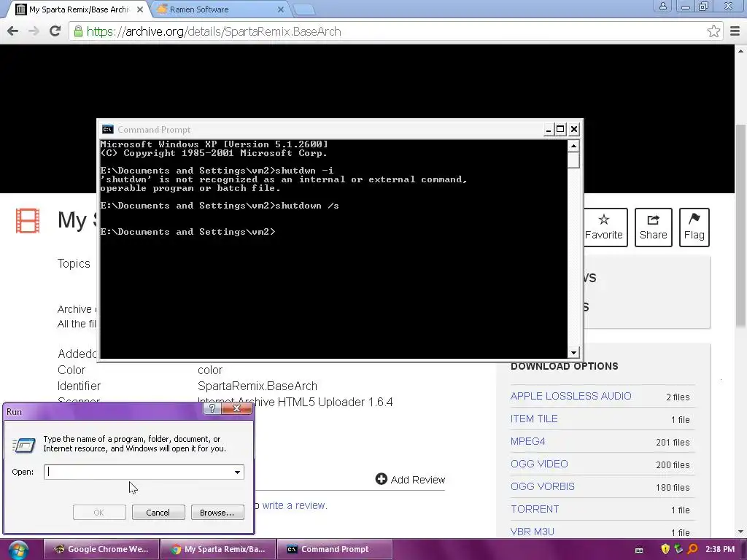
Task: Open the Windows Start orb
Action: (x=18, y=550)
